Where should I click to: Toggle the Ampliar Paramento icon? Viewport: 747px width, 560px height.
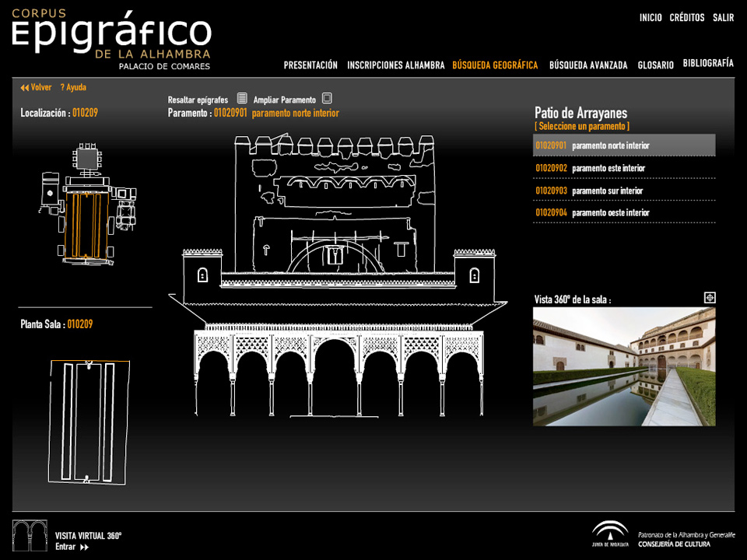pyautogui.click(x=327, y=98)
